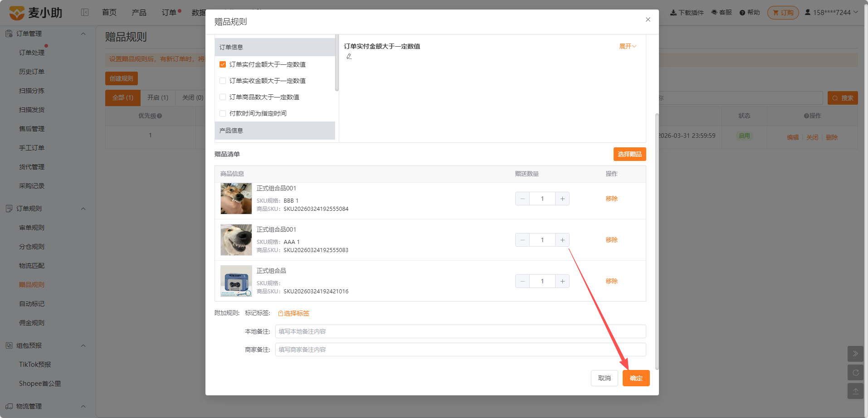Open 订单处理 in sidebar

(32, 53)
